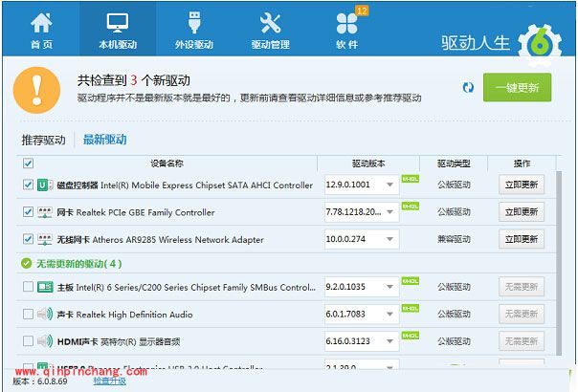578x392 pixels.
Task: Open version dropdown showing 10.0.0.274
Action: coord(362,239)
